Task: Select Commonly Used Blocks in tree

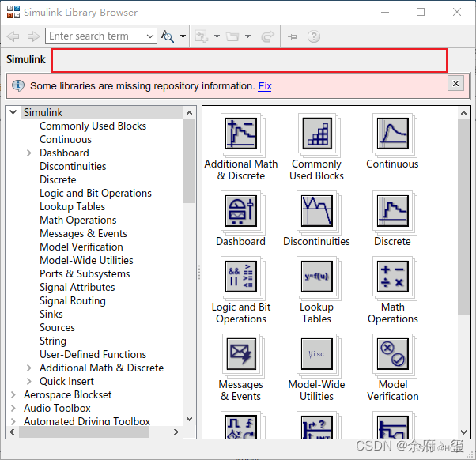Action: pos(93,126)
